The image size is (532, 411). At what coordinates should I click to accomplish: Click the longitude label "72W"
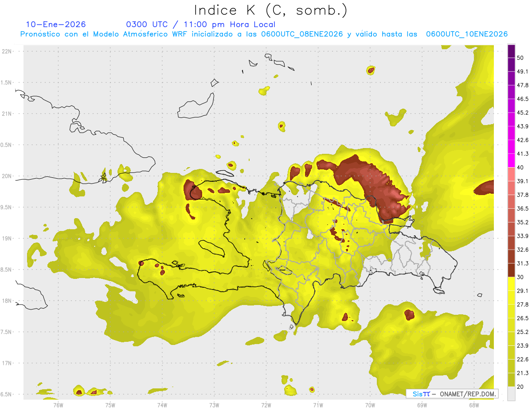266,404
